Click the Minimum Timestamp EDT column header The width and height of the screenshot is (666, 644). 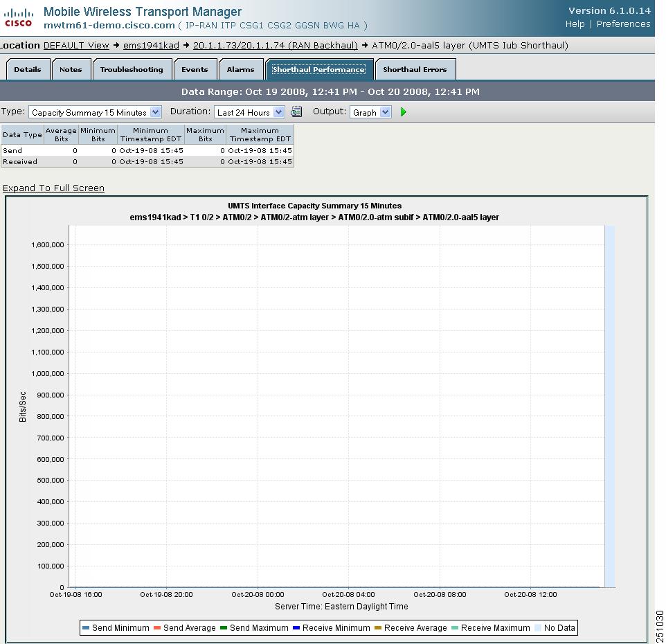pos(151,134)
